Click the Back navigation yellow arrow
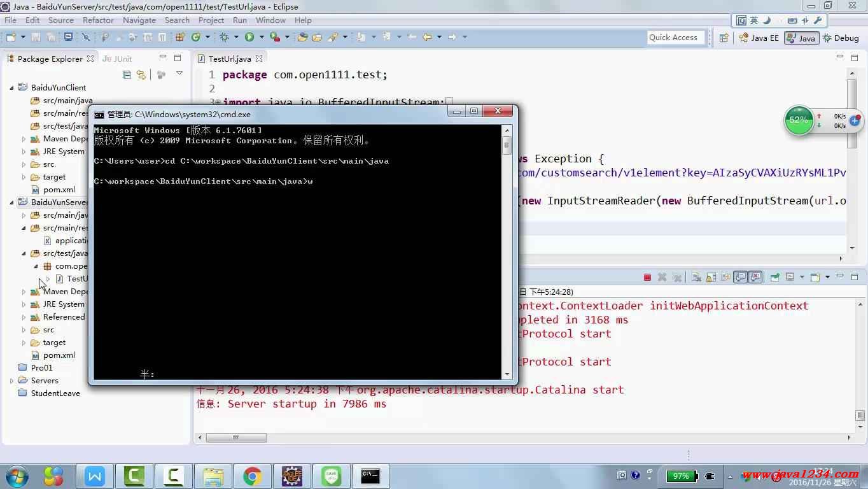This screenshot has width=868, height=489. (427, 37)
